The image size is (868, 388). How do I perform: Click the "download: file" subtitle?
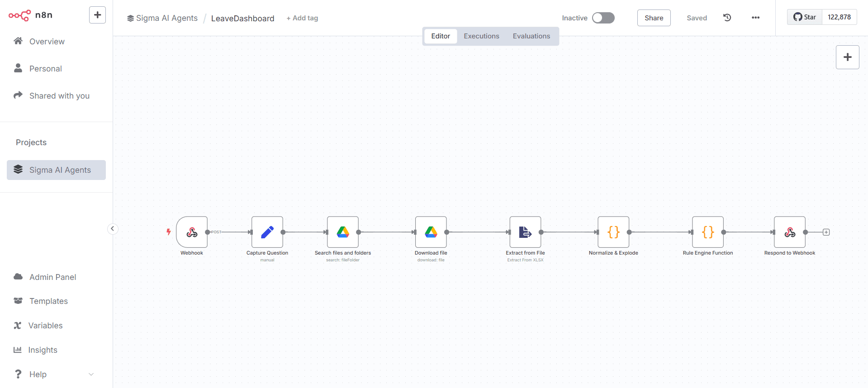pos(431,260)
